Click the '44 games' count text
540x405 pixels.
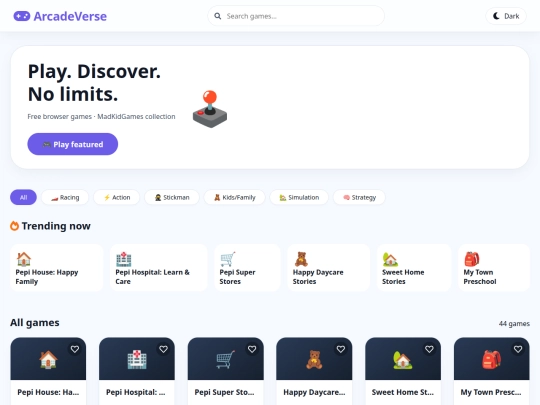514,323
